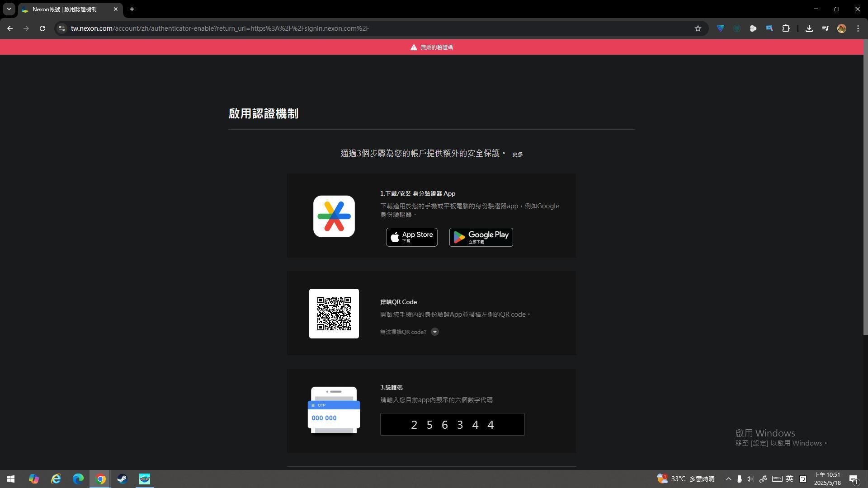Go back to the previous page

coord(10,28)
